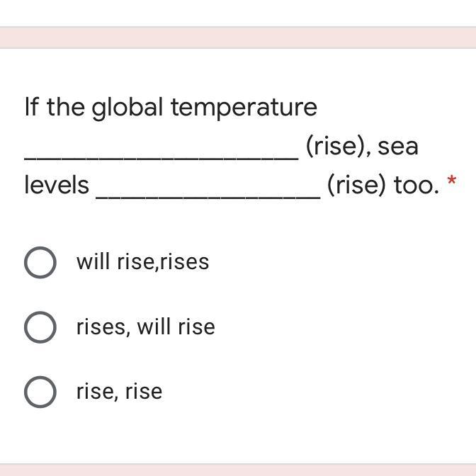Screen dimensions: 476x476
Task: Click the red required asterisk
Action: pos(451,180)
